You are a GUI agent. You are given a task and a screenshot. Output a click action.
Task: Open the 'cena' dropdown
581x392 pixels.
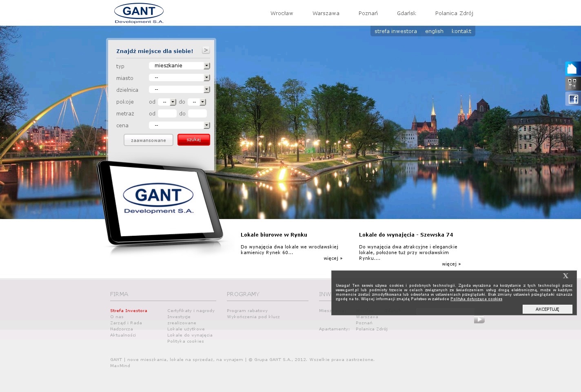point(180,125)
